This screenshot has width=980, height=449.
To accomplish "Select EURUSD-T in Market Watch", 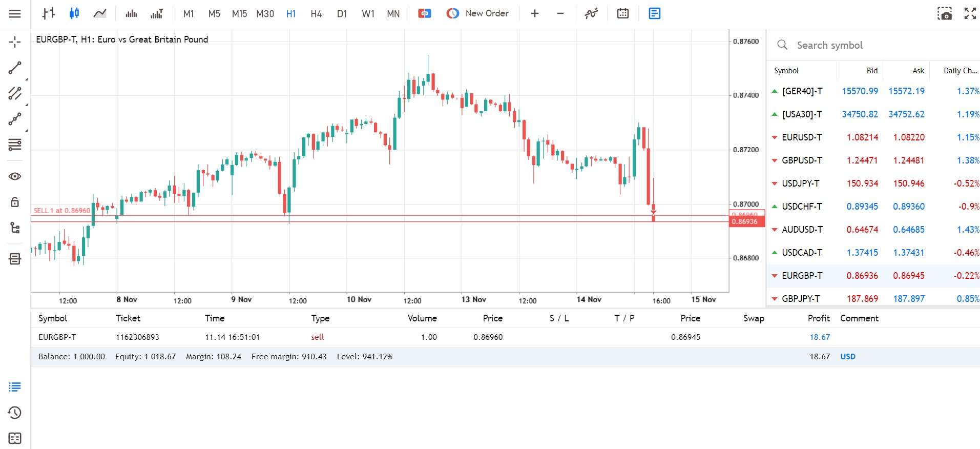I will [x=802, y=137].
